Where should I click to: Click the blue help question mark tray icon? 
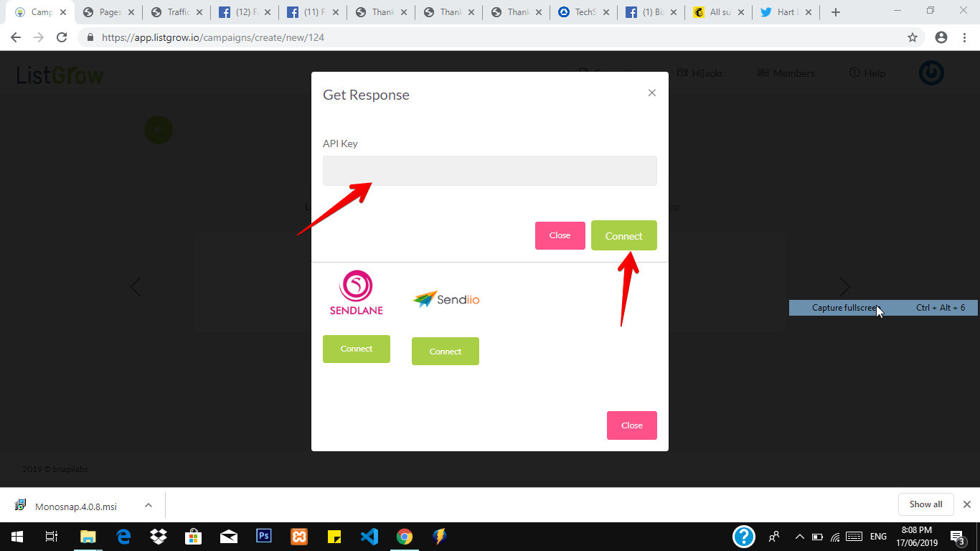(744, 537)
